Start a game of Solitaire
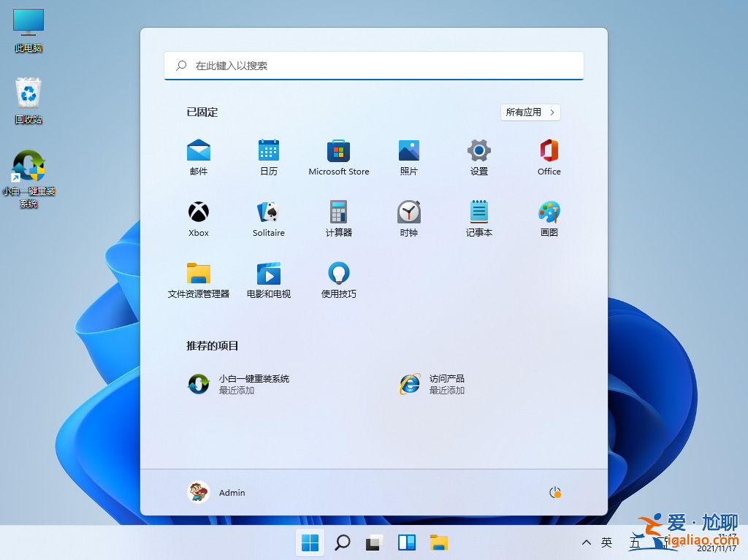The width and height of the screenshot is (748, 560). click(268, 218)
